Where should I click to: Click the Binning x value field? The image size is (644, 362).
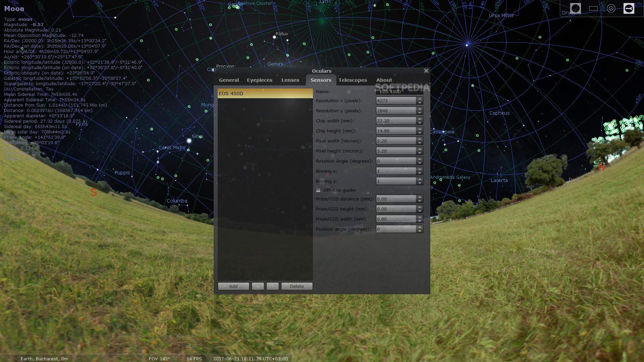(396, 171)
